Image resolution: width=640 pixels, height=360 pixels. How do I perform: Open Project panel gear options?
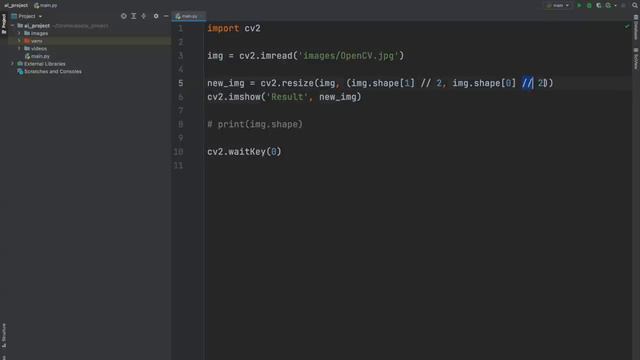[x=156, y=16]
